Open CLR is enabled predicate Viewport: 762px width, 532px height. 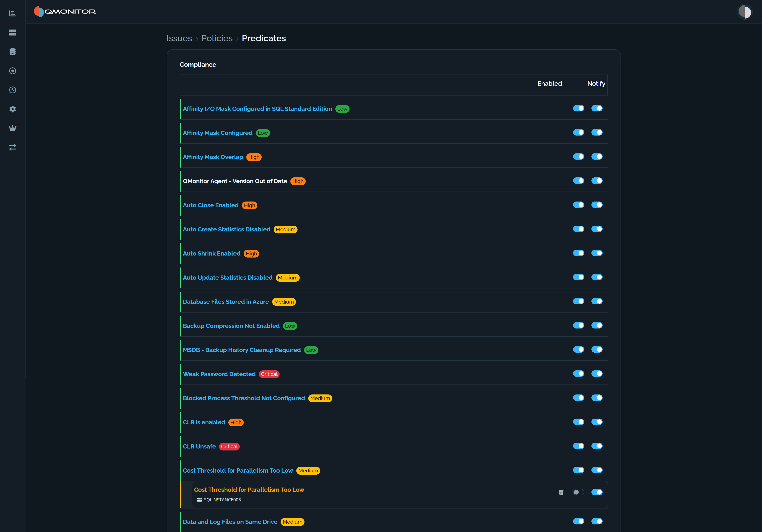(204, 422)
